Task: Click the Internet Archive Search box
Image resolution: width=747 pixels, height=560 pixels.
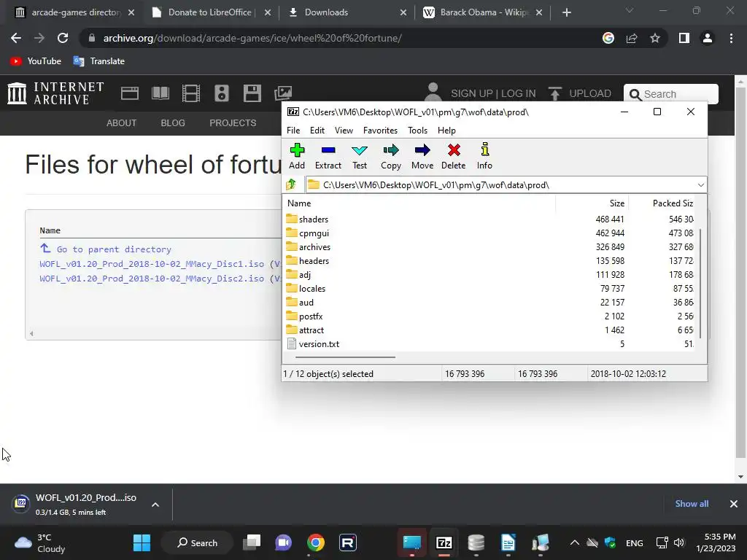Action: point(671,94)
